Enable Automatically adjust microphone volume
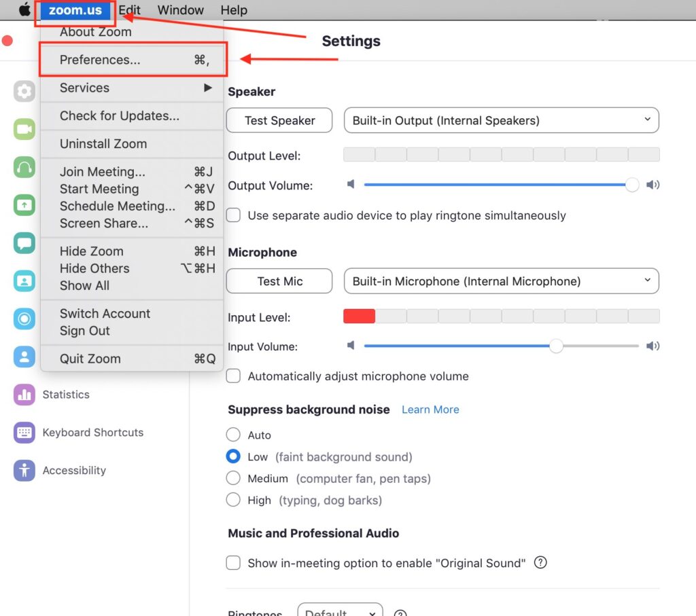The height and width of the screenshot is (616, 696). tap(234, 376)
